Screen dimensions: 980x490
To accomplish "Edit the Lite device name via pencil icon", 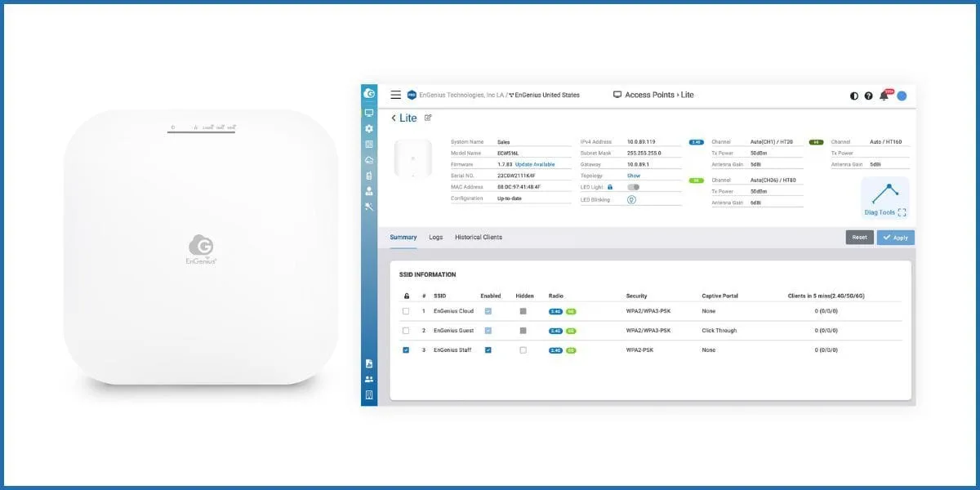I will pos(429,118).
